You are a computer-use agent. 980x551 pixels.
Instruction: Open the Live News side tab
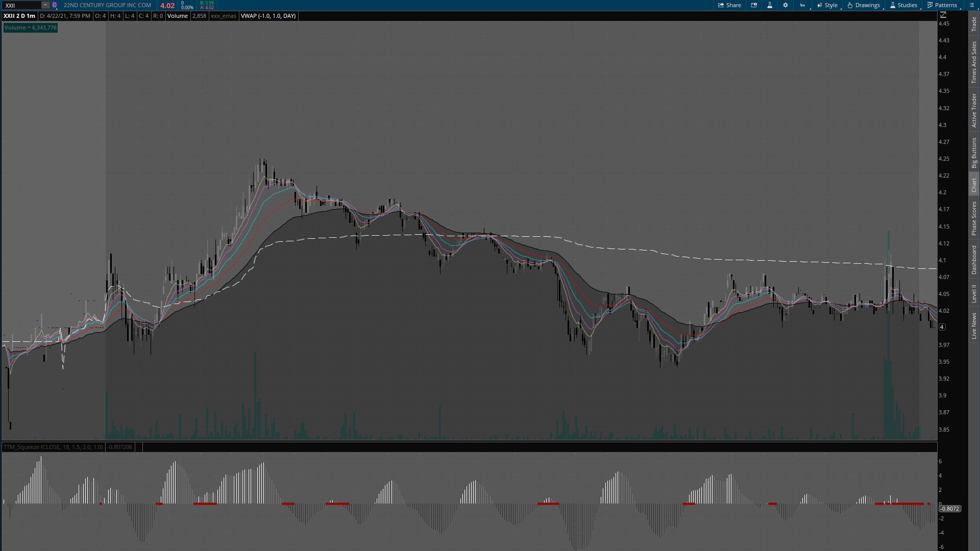[x=974, y=326]
